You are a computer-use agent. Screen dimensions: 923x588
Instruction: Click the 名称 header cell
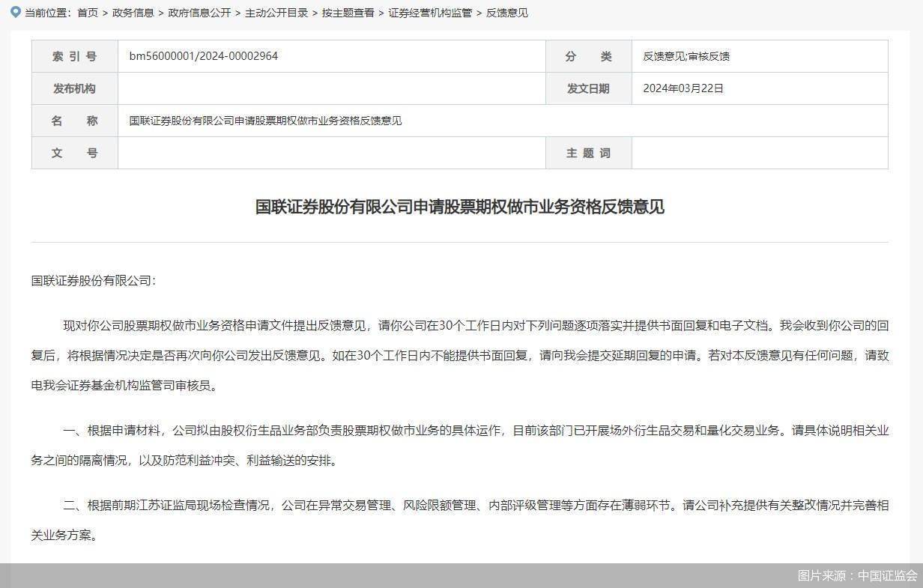(75, 121)
